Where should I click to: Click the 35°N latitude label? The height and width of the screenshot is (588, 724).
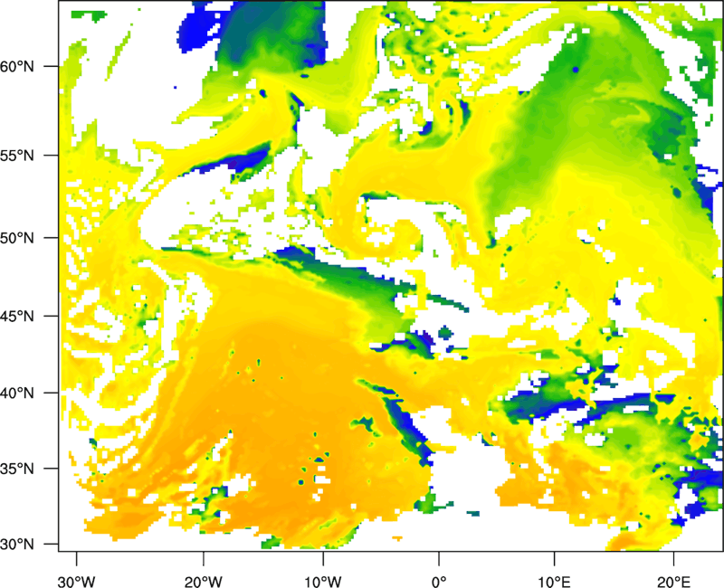pos(17,469)
